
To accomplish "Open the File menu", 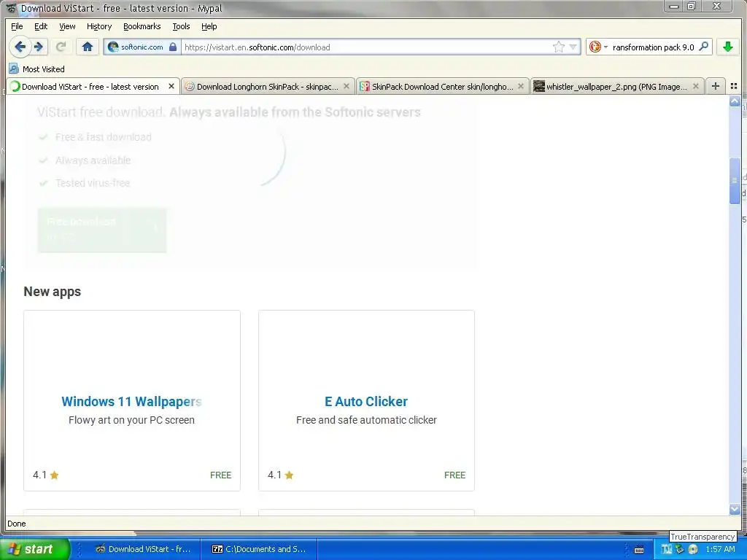I will pyautogui.click(x=17, y=27).
